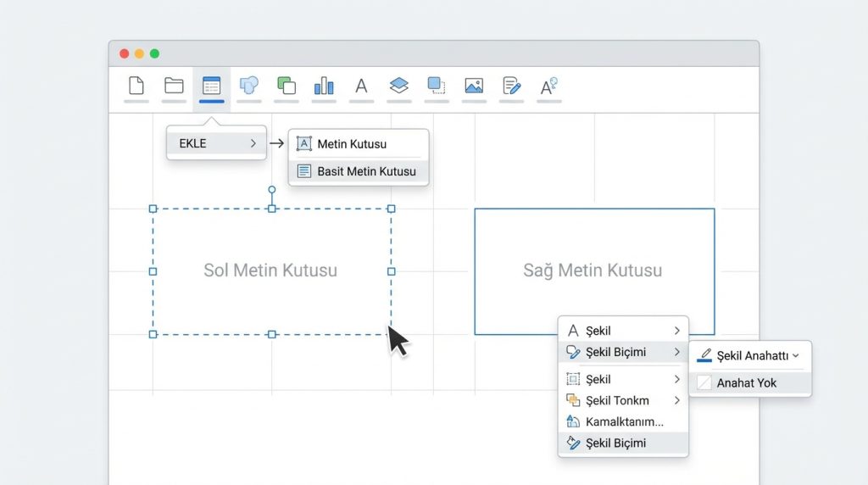The height and width of the screenshot is (485, 868).
Task: Expand chevron of Şekil with dashed square icon
Action: pyautogui.click(x=677, y=379)
